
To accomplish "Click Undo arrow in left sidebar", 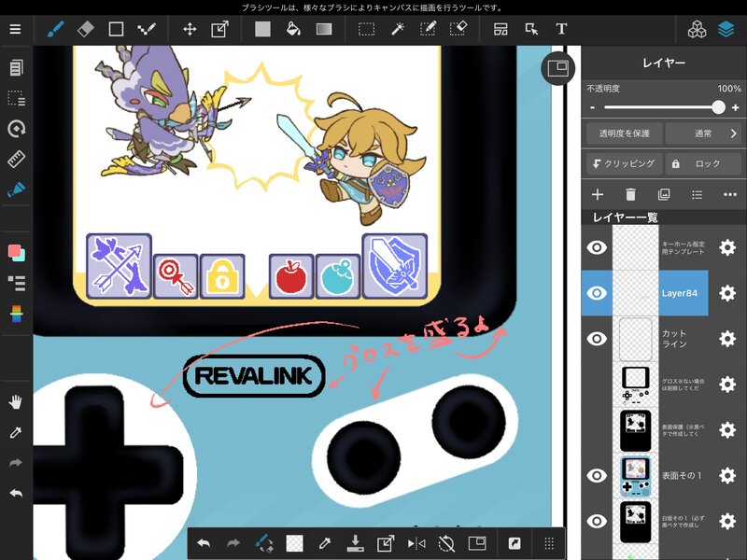I will [x=16, y=494].
